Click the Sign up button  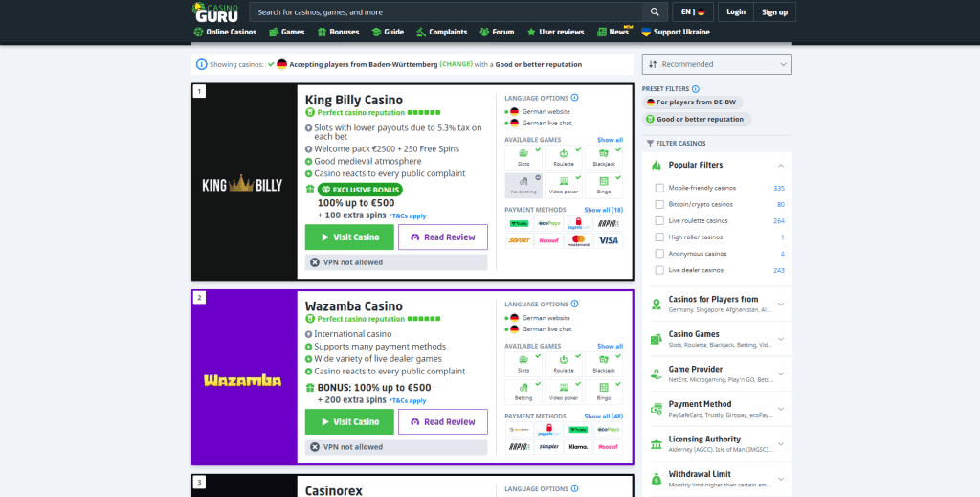[x=774, y=11]
